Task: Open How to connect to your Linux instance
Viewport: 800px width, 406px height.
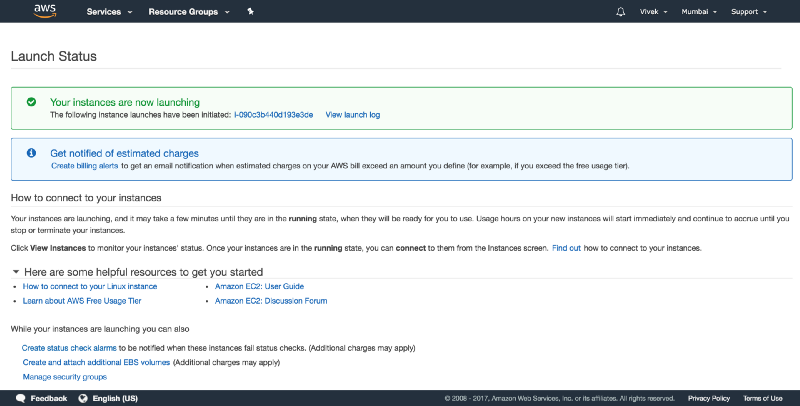Action: [90, 287]
